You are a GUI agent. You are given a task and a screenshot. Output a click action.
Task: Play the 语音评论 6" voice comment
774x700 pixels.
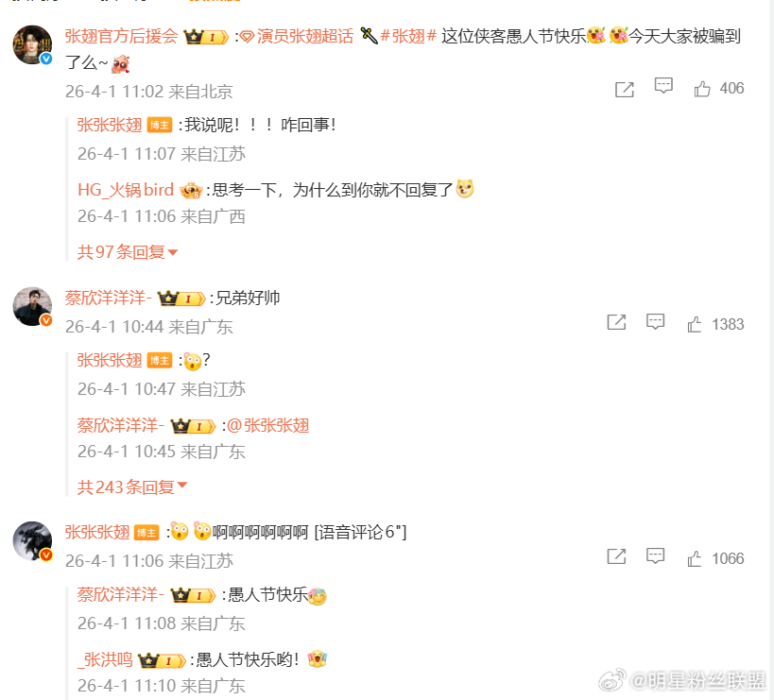pyautogui.click(x=360, y=532)
